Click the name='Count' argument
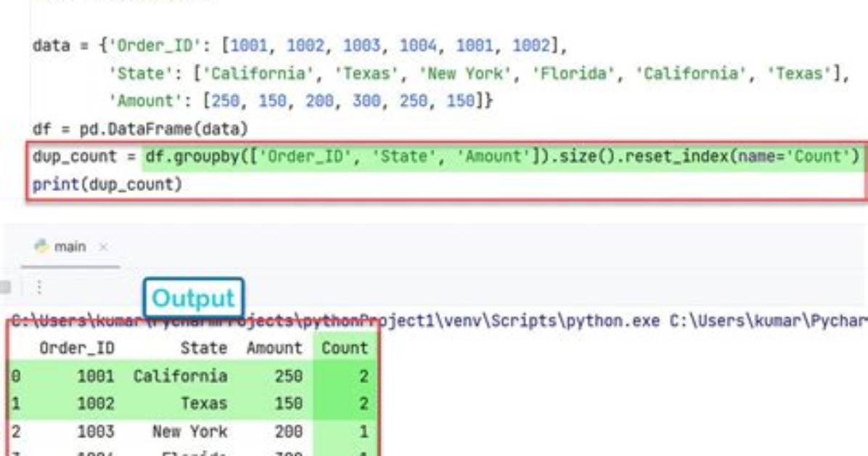 pyautogui.click(x=795, y=157)
